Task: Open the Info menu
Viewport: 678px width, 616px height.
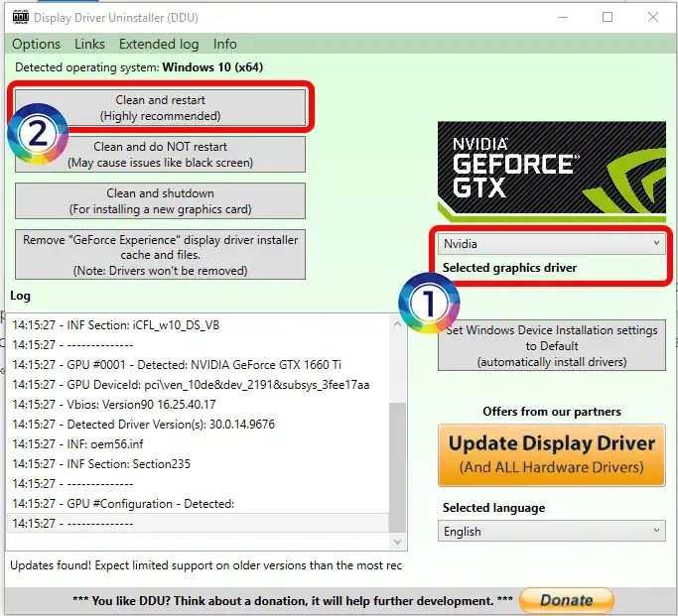Action: point(225,44)
